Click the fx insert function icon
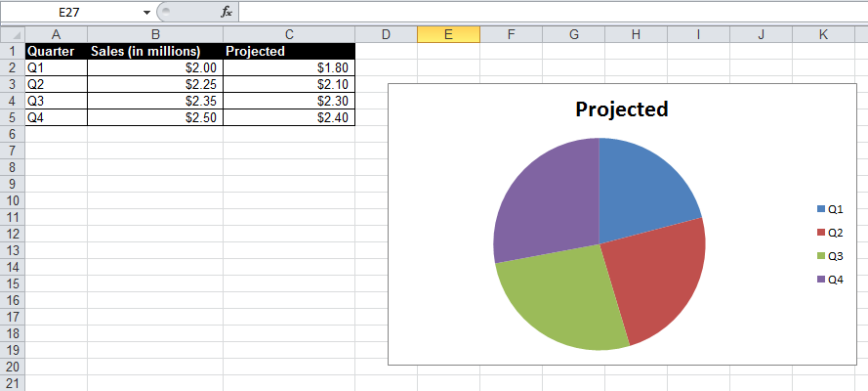The height and width of the screenshot is (391, 868). [x=227, y=12]
